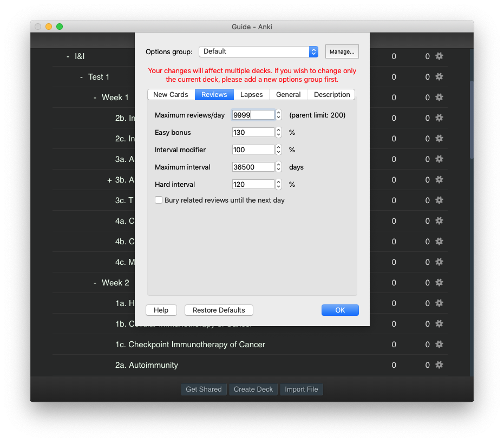
Task: Click the Maximum reviews/day stepper arrows
Action: [x=278, y=115]
